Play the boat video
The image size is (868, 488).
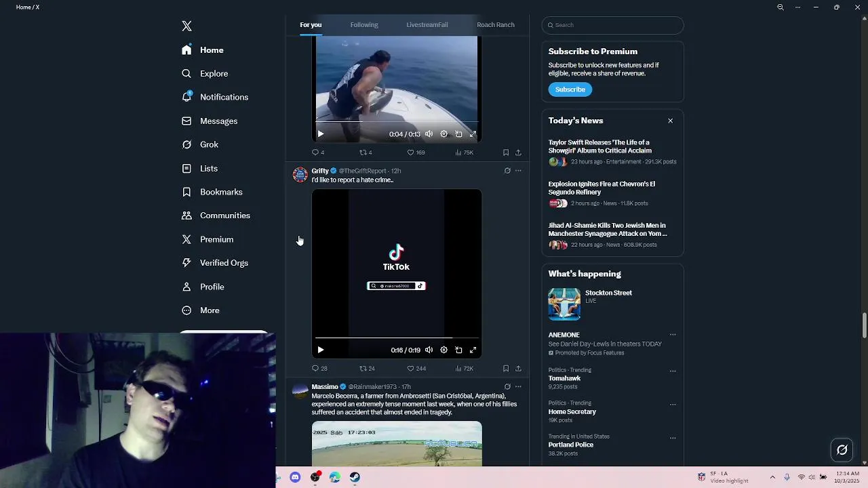tap(321, 134)
